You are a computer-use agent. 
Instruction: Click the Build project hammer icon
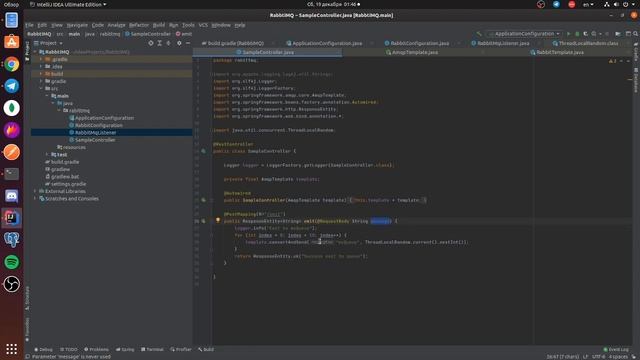tap(479, 34)
